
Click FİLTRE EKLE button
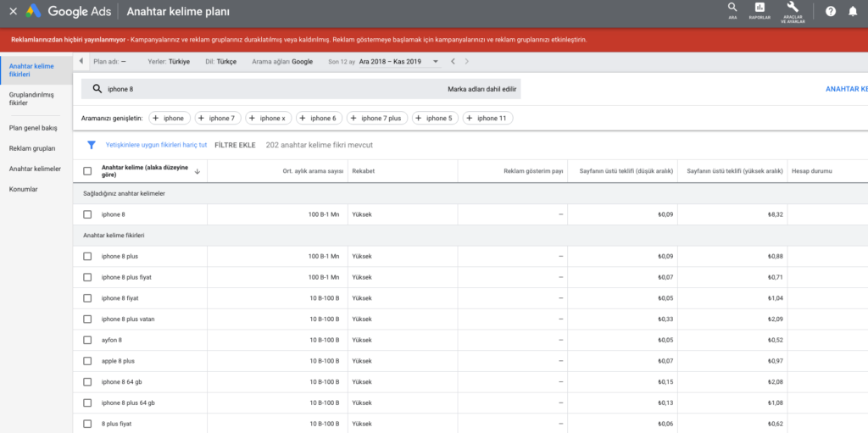pyautogui.click(x=236, y=145)
